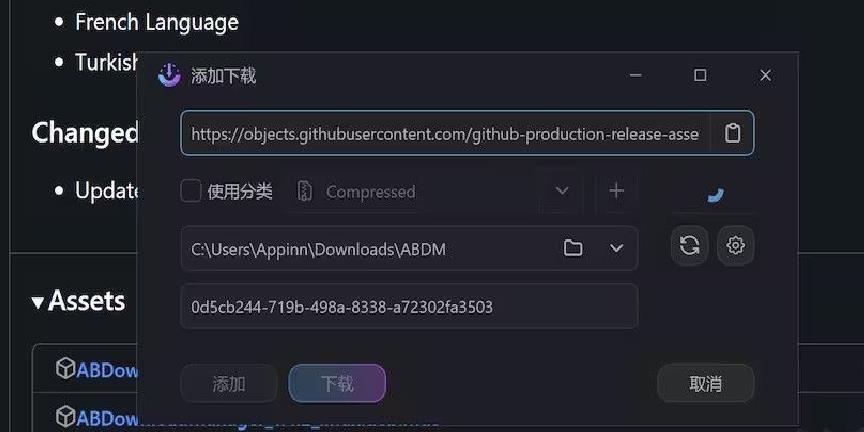Click the plus icon to add category
Screen dimensions: 864x432
(x=616, y=191)
